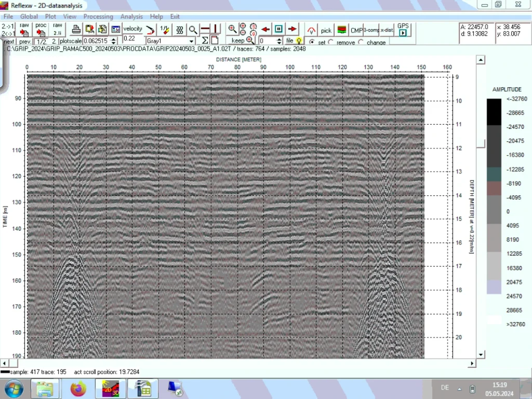The image size is (532, 399).
Task: Click the printer icon
Action: pyautogui.click(x=76, y=30)
